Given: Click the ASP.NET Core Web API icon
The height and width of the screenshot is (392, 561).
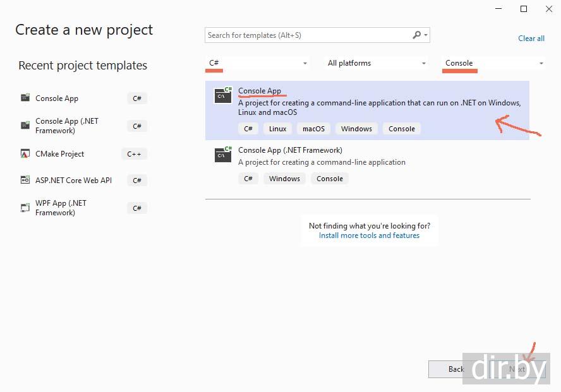Looking at the screenshot, I should (25, 180).
